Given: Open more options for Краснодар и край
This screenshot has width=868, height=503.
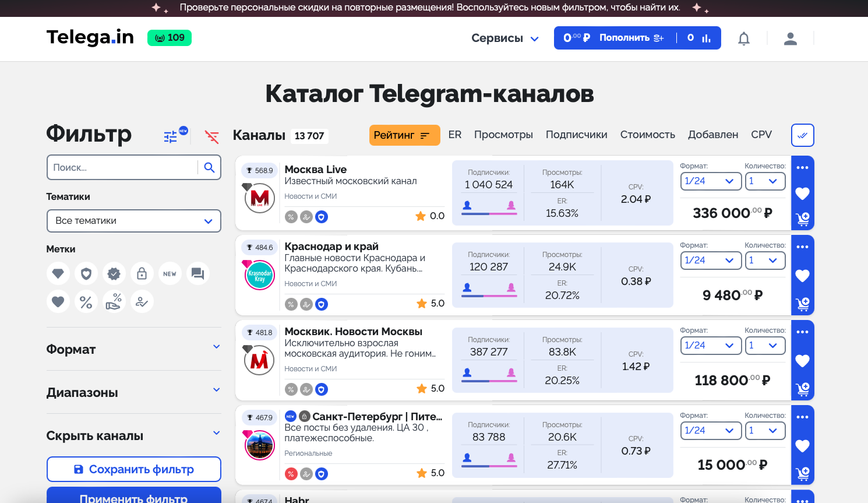Looking at the screenshot, I should (x=803, y=247).
